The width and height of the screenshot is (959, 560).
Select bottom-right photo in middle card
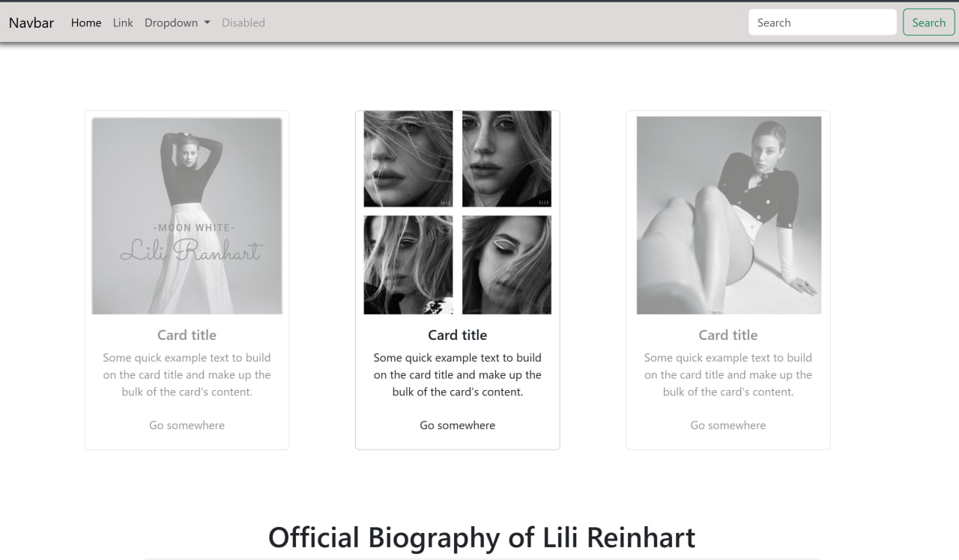pos(506,265)
